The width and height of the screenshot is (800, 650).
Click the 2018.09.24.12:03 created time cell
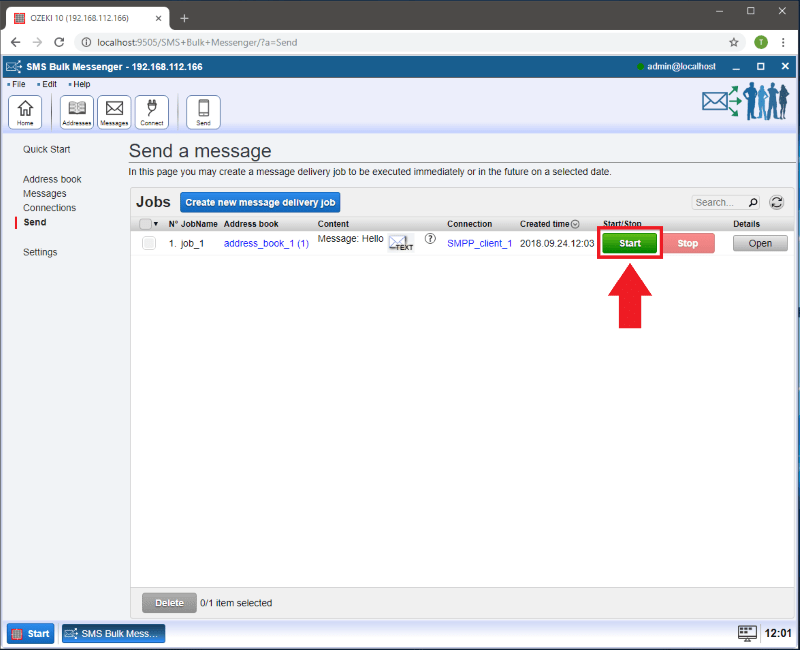[x=557, y=243]
